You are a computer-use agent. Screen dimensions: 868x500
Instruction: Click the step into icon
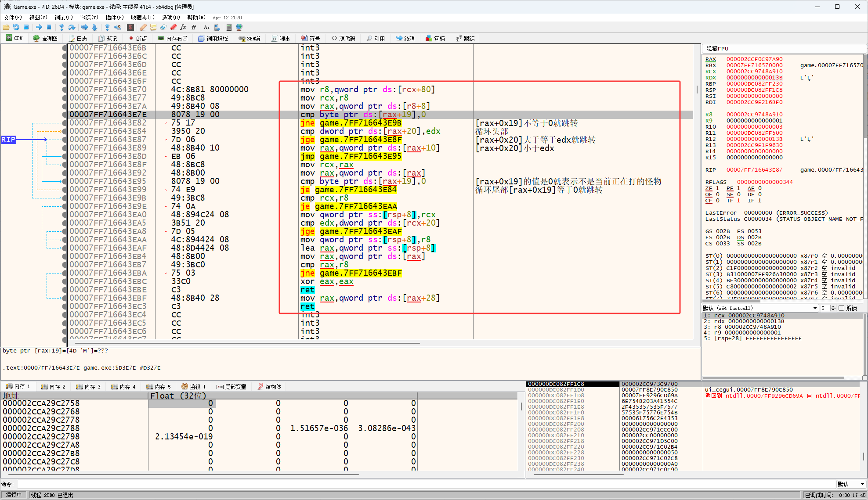point(61,27)
